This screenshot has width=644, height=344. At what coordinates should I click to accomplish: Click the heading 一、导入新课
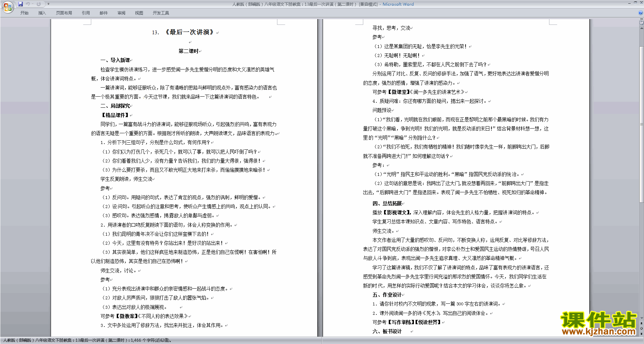tap(115, 60)
